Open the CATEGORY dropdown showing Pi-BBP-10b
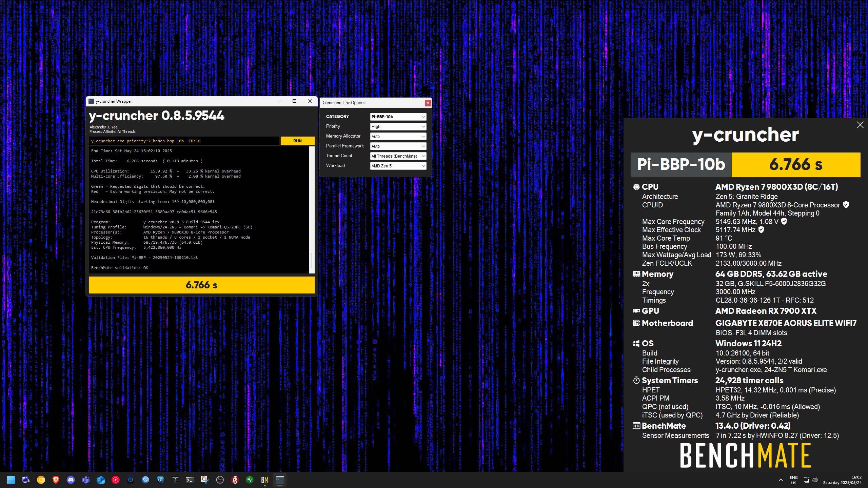Screen dimensions: 868x488 click(398, 117)
